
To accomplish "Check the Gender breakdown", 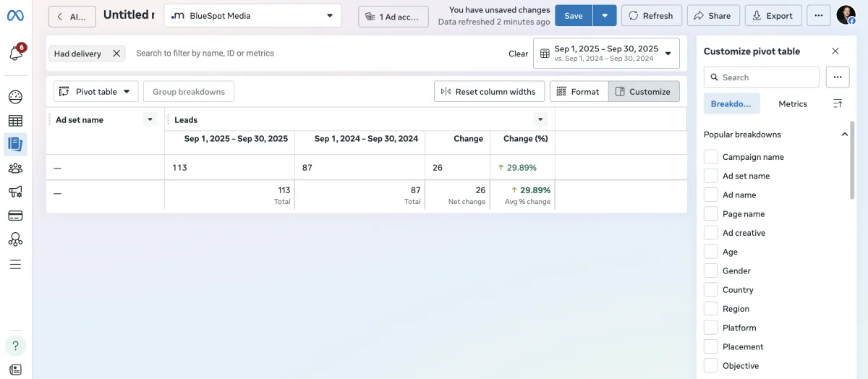I will pyautogui.click(x=711, y=271).
